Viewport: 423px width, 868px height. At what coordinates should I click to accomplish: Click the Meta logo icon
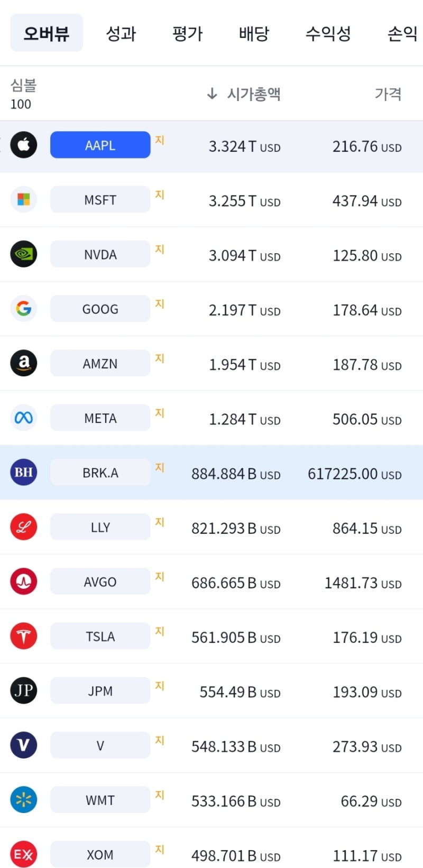[x=24, y=418]
